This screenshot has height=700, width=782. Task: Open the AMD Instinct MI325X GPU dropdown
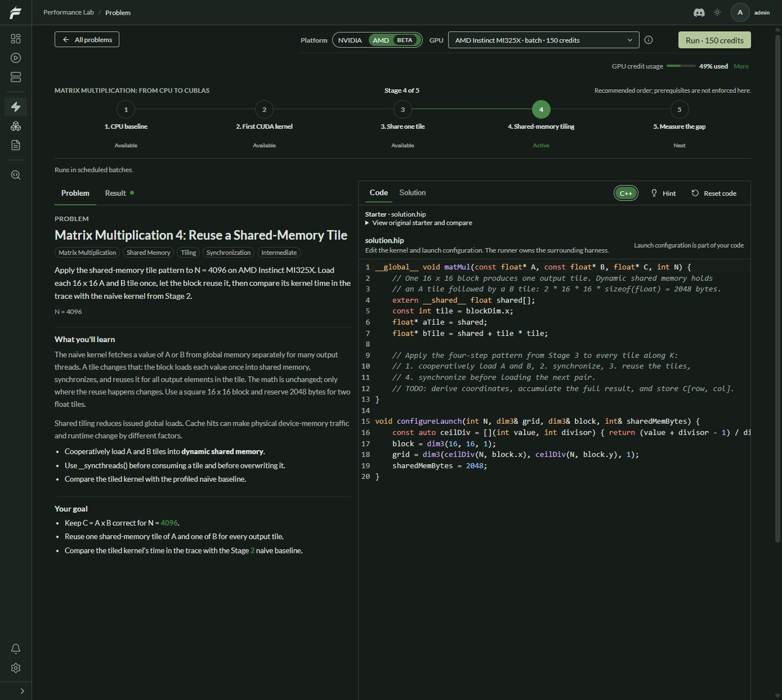click(x=544, y=40)
